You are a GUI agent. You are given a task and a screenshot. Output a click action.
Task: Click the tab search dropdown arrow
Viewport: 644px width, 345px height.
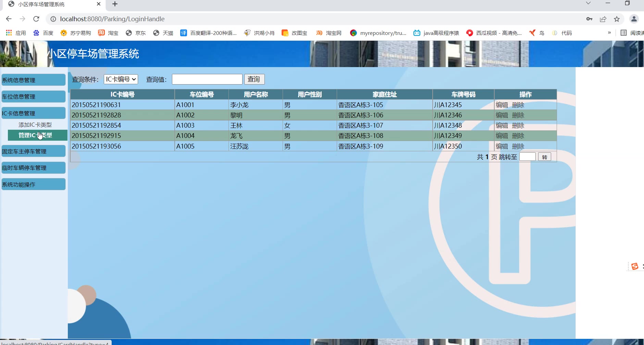point(588,3)
